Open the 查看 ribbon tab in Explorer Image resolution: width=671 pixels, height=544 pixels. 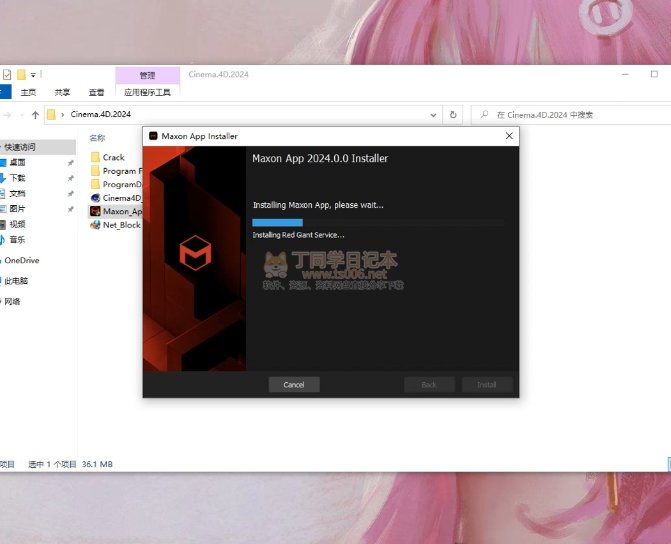pos(96,92)
